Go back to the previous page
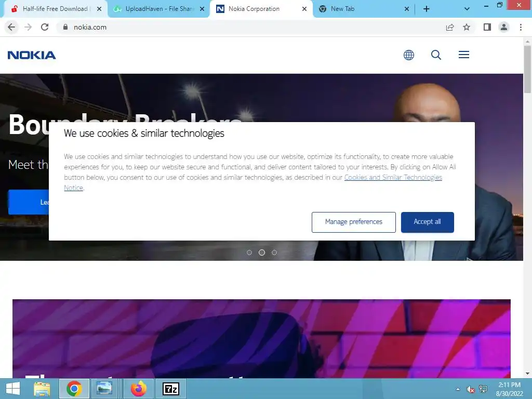This screenshot has width=532, height=399. pos(11,27)
